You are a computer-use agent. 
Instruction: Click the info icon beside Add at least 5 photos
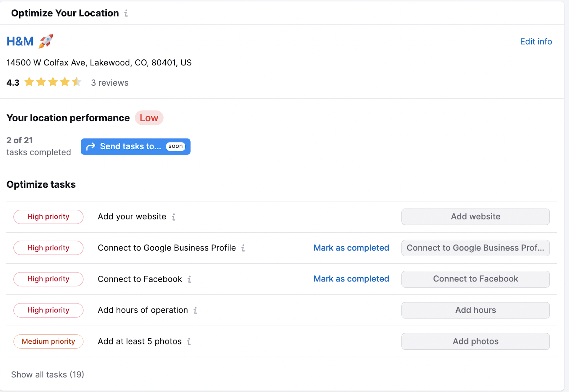coord(188,342)
